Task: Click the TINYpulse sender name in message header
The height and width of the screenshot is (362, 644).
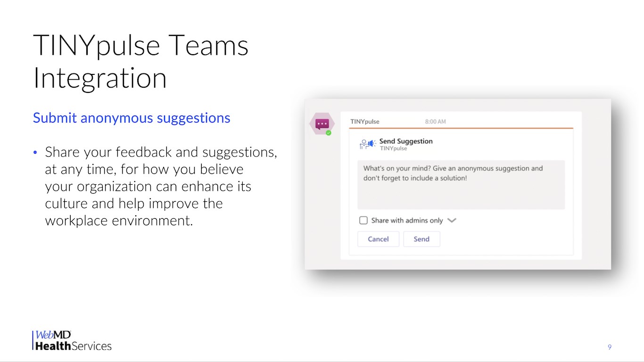Action: [x=365, y=122]
